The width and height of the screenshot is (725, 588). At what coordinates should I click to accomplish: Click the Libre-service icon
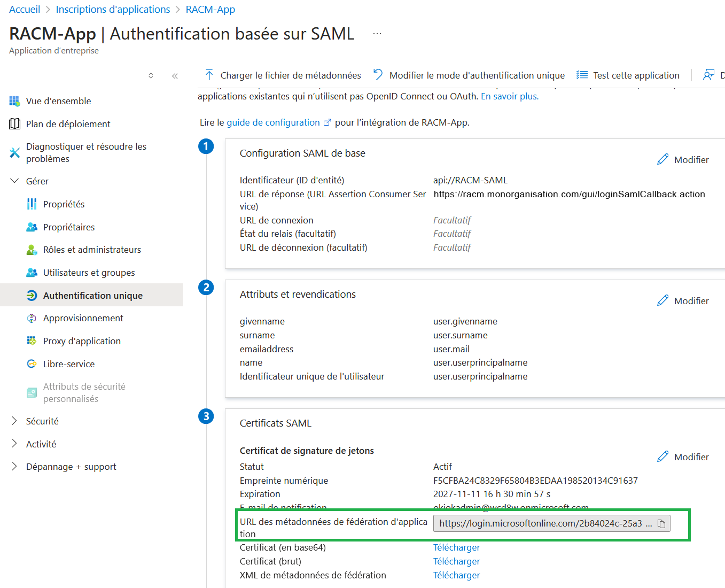click(32, 364)
